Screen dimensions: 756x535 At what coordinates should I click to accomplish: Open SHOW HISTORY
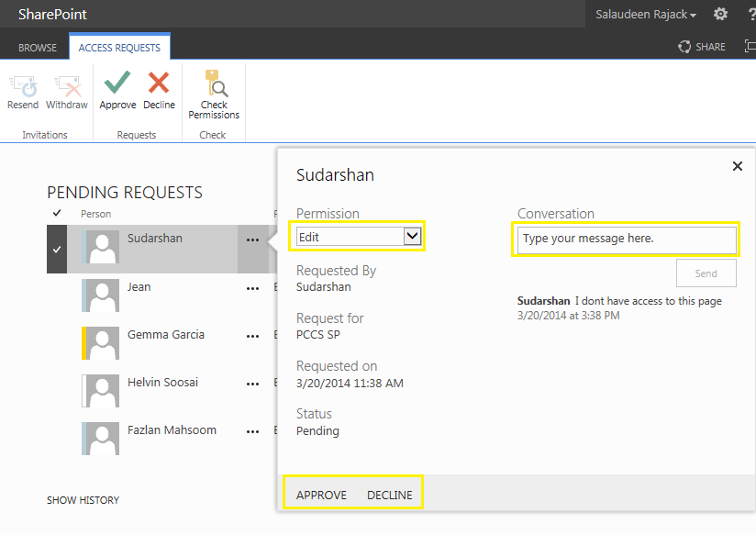[x=83, y=500]
